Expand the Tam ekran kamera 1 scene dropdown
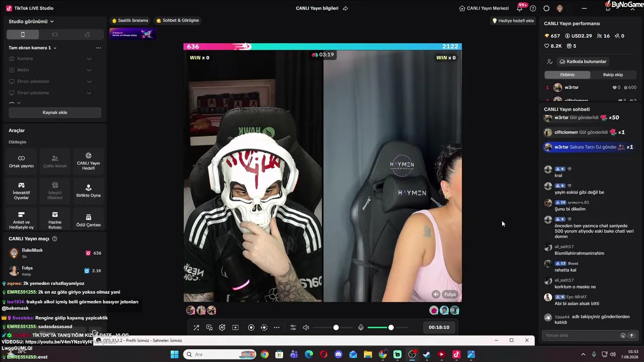This screenshot has height=362, width=644. [33, 48]
